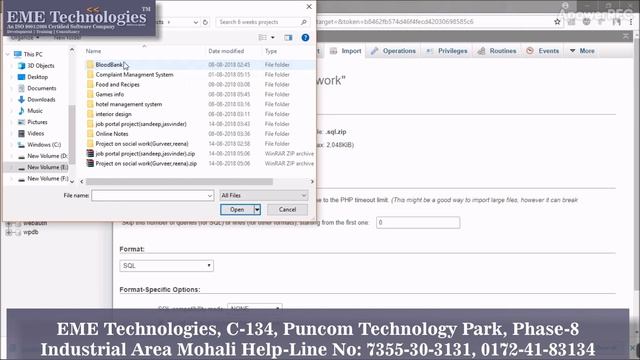Close the file open dialog
Viewport: 640px width, 360px height.
click(x=309, y=7)
